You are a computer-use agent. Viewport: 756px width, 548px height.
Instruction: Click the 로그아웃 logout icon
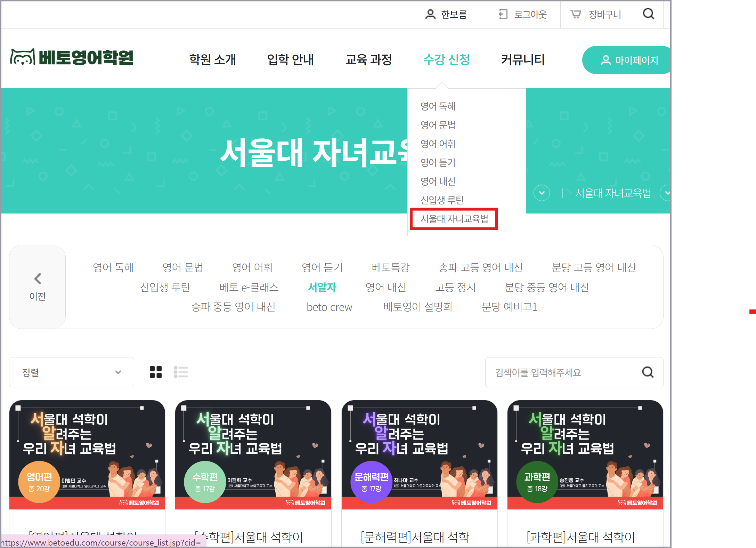pyautogui.click(x=503, y=14)
